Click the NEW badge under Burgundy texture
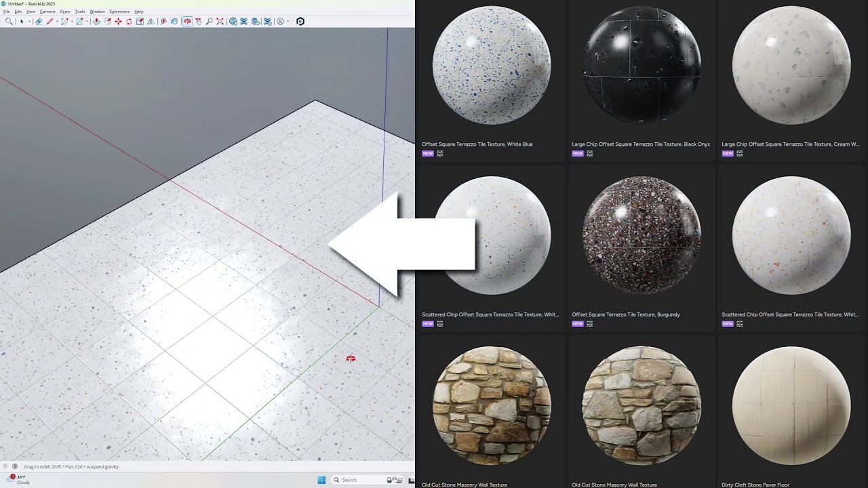The width and height of the screenshot is (868, 488). 577,324
